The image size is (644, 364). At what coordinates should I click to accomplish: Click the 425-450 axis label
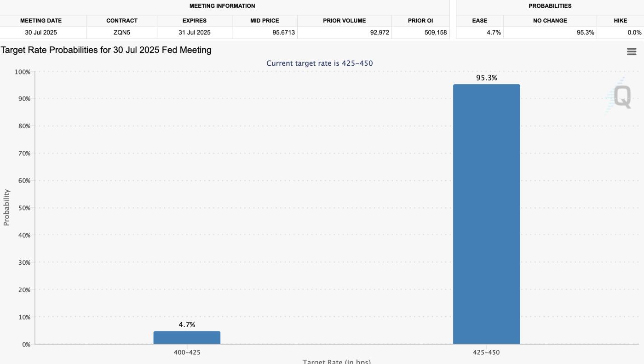486,352
